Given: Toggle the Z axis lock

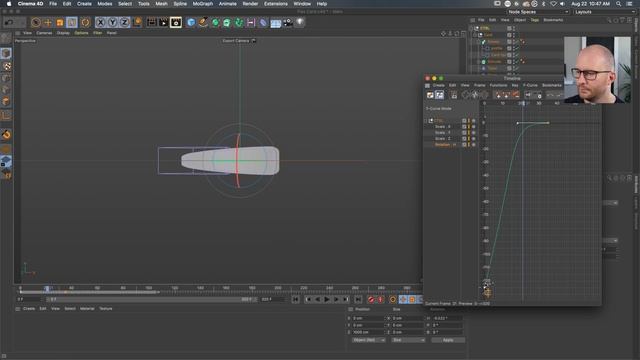Looking at the screenshot, I should point(124,22).
